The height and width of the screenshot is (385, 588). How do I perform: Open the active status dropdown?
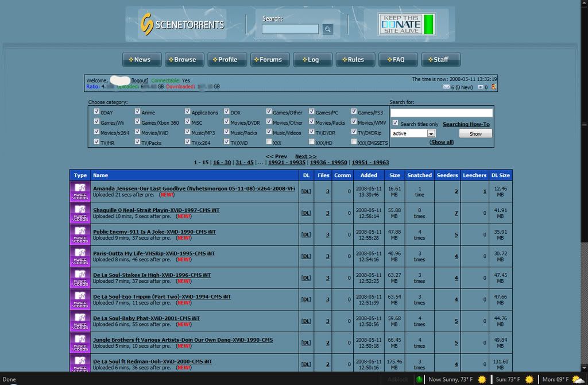[x=413, y=133]
